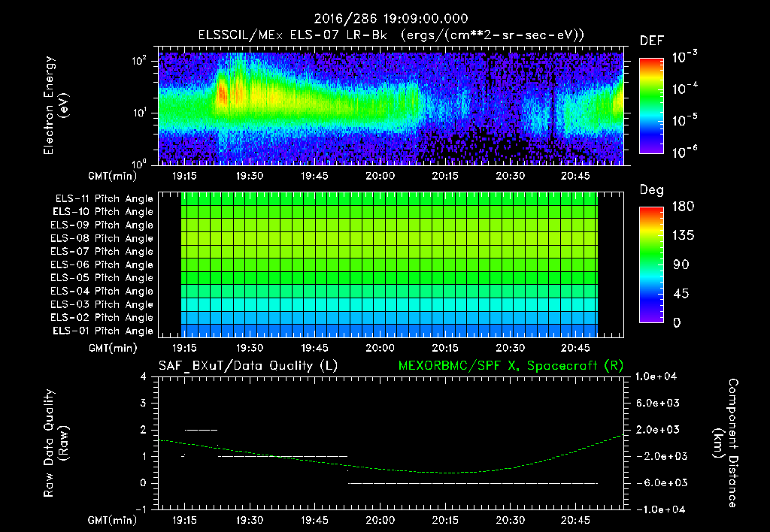Select the Electron Energy (eV) axis label
This screenshot has height=532, width=770.
56,105
